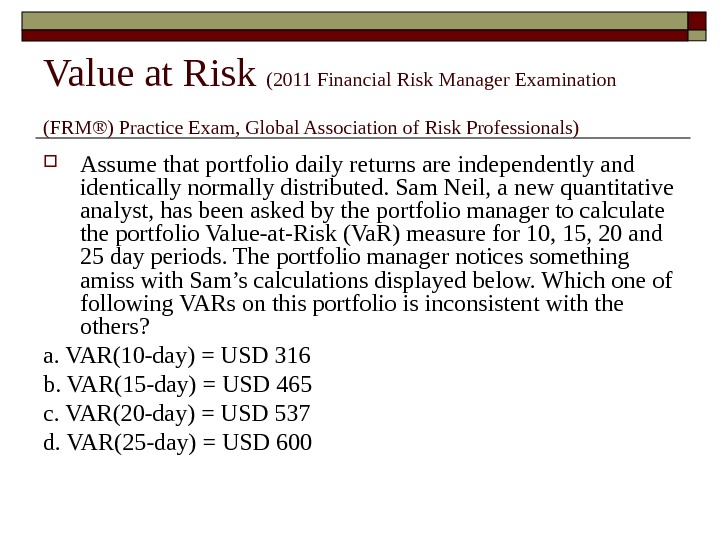Select answer c. VAR(20-day) = USD 537
The width and height of the screenshot is (720, 540).
click(177, 413)
